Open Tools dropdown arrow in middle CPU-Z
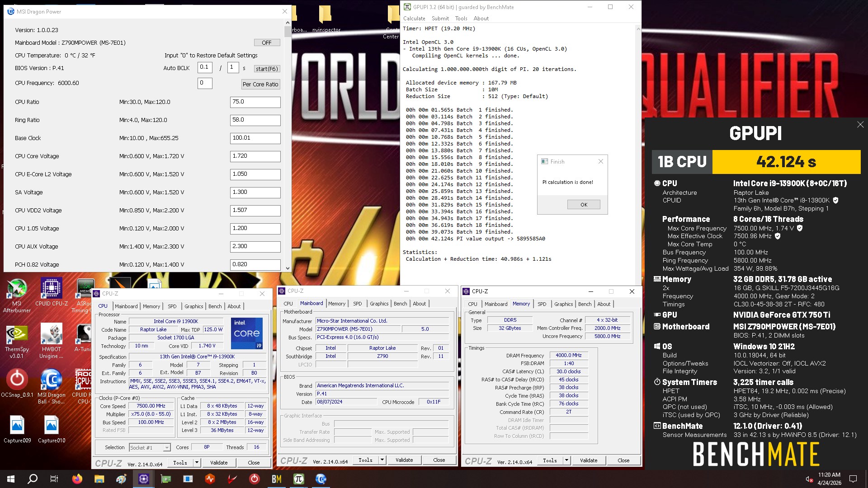868x488 pixels. tap(382, 460)
